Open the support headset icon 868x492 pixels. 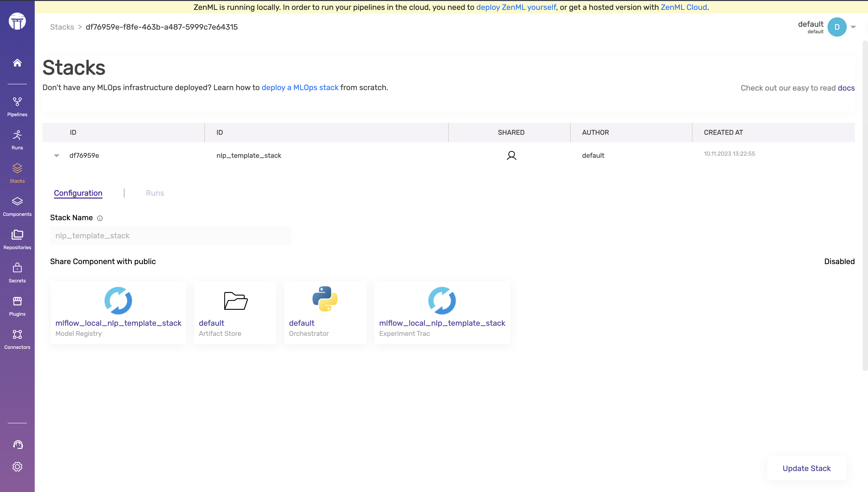pyautogui.click(x=18, y=444)
